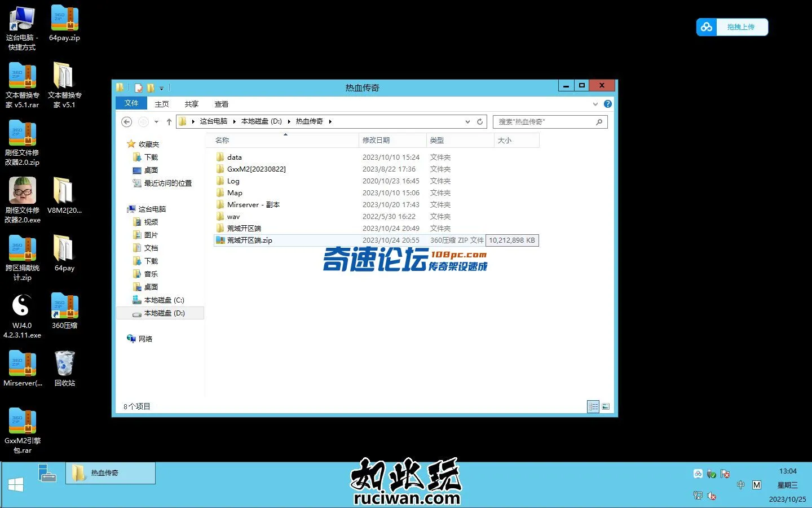Viewport: 812px width, 508px height.
Task: Go up one folder level arrow
Action: tap(169, 121)
